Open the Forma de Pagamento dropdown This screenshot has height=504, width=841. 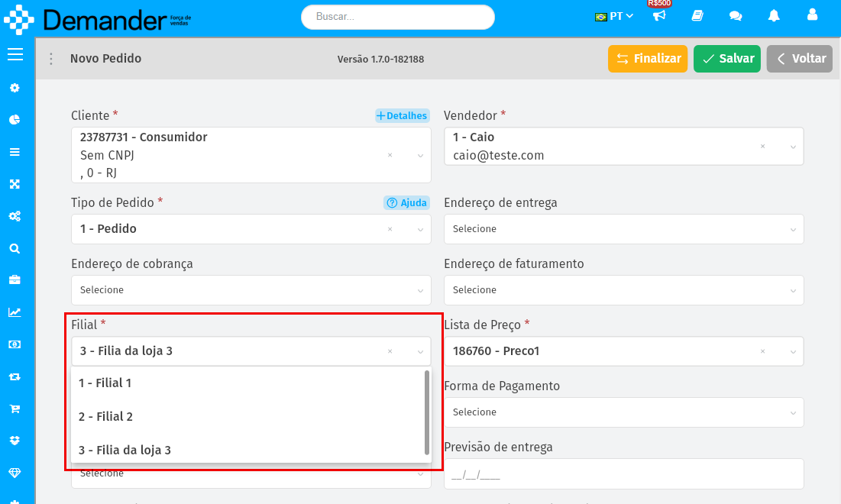(x=624, y=412)
